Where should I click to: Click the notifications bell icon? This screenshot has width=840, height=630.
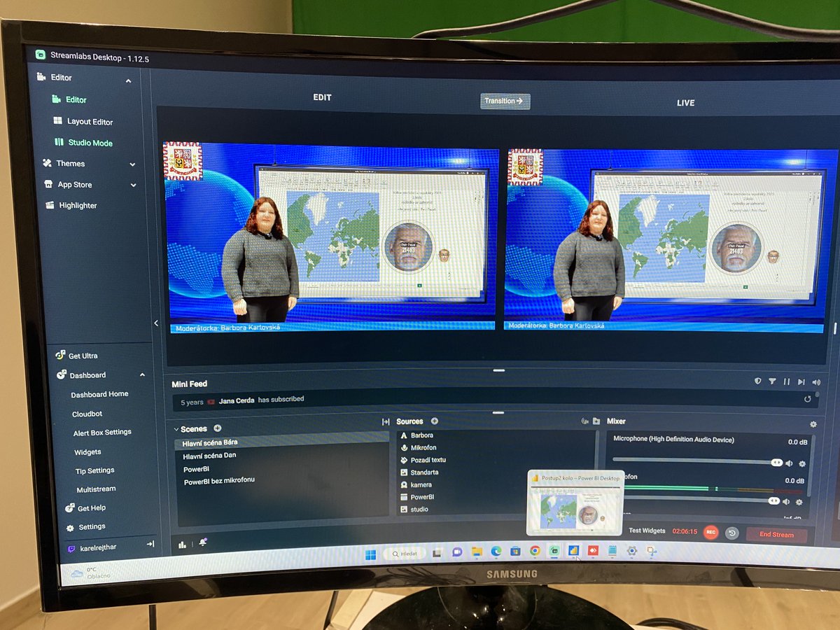click(x=203, y=542)
